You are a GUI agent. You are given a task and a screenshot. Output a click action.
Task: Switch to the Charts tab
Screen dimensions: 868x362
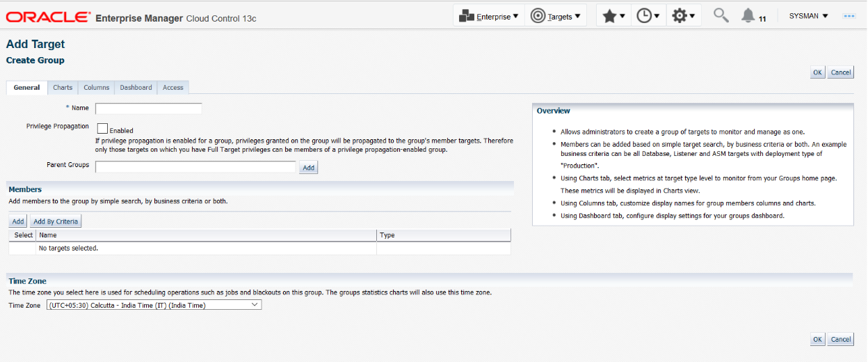63,88
